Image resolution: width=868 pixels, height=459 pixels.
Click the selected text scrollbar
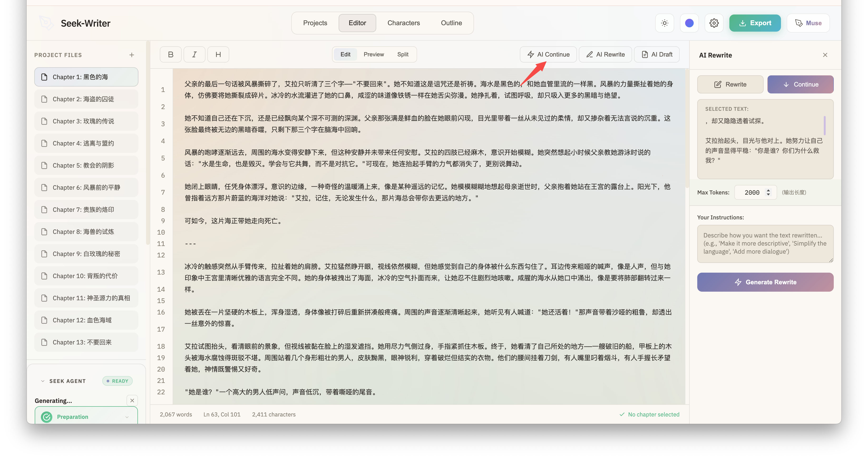824,125
